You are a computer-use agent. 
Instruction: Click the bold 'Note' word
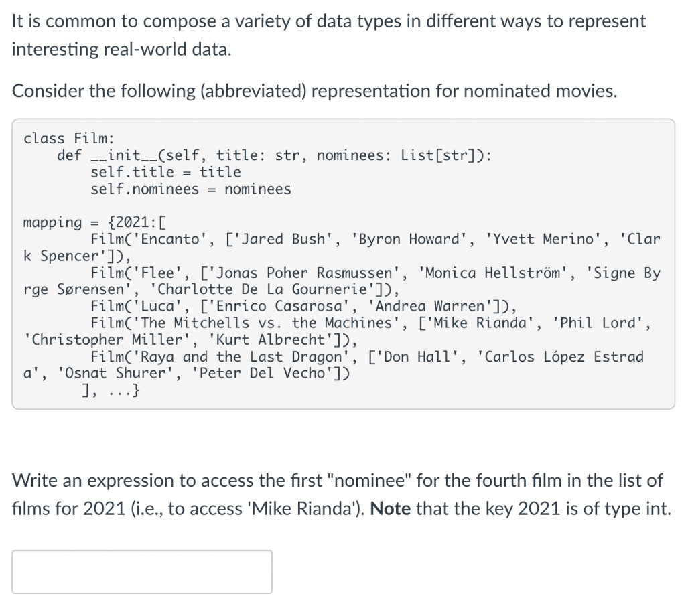coord(391,508)
